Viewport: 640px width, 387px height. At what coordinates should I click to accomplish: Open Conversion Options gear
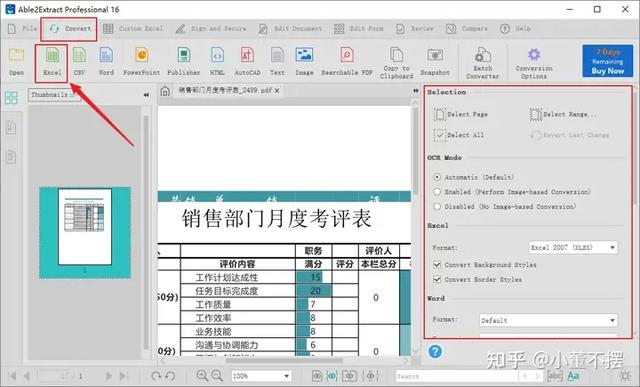[534, 62]
